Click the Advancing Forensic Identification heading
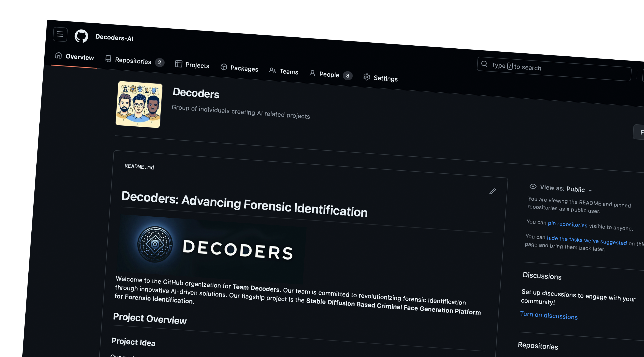The width and height of the screenshot is (644, 357). pos(244,204)
